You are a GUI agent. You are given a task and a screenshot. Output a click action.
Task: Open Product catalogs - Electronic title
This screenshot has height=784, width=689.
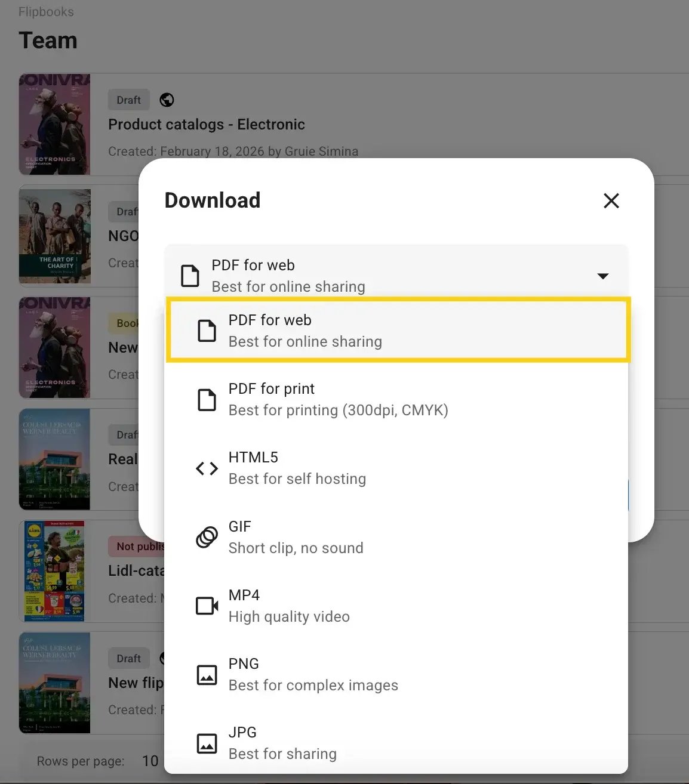(x=207, y=124)
